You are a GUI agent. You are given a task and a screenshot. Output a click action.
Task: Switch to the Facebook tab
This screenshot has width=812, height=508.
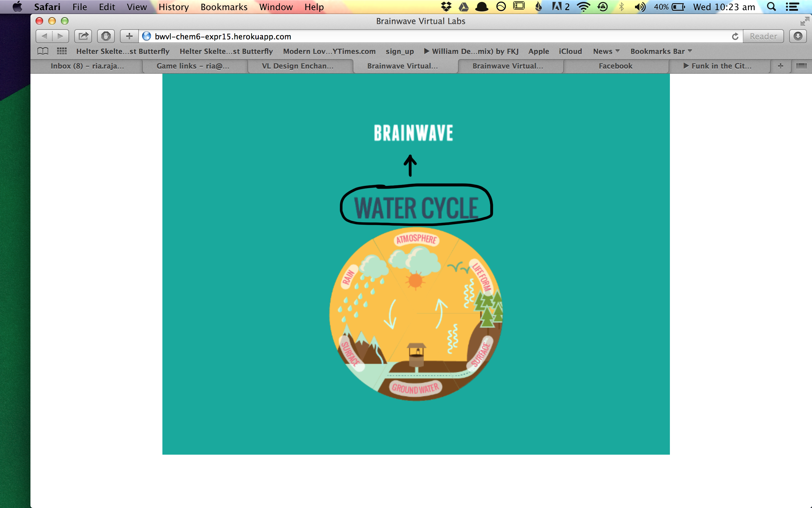tap(615, 66)
